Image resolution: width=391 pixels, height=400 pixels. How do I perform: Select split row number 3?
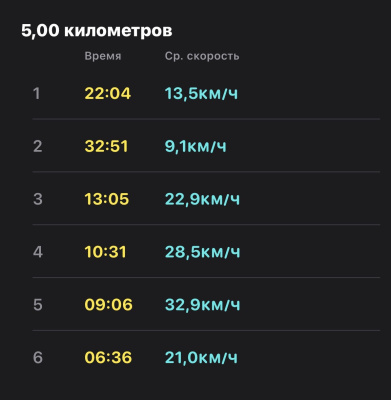pyautogui.click(x=206, y=199)
